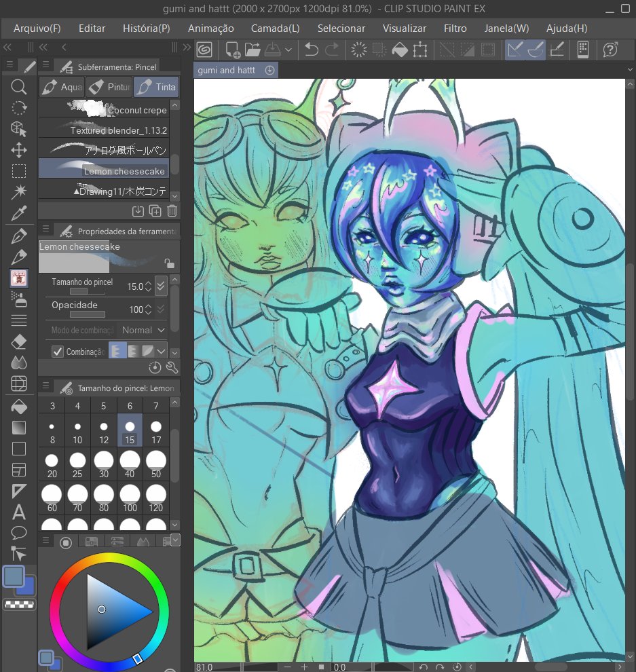Click main drawing color swatch
The image size is (636, 672).
pyautogui.click(x=14, y=576)
